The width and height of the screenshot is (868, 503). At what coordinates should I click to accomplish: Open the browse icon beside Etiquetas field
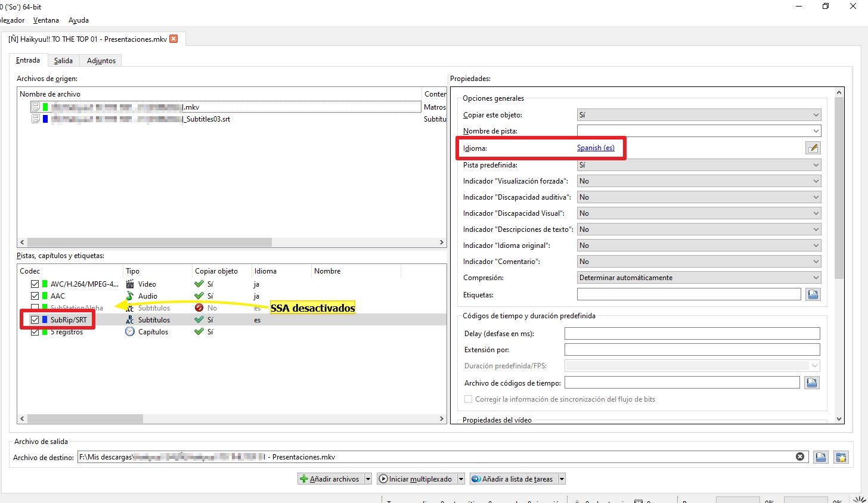(813, 294)
